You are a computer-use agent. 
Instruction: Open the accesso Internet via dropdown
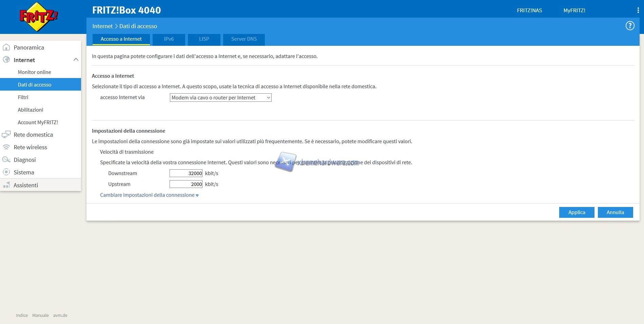point(220,98)
